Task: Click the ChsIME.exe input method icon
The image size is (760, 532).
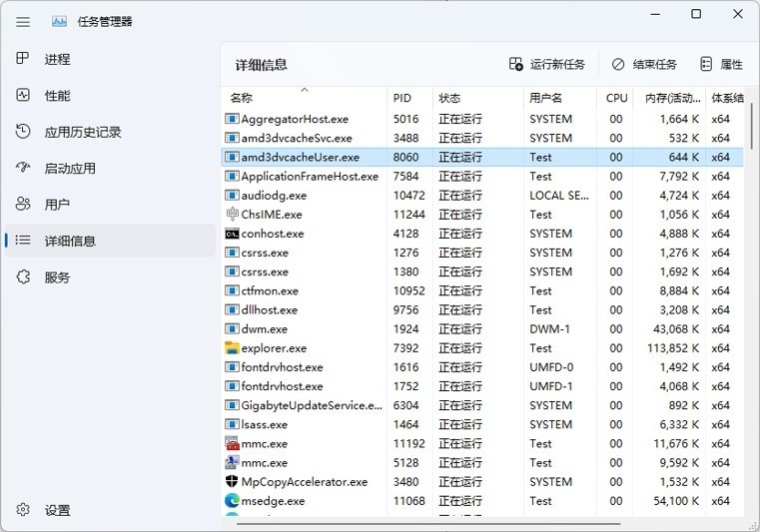Action: pyautogui.click(x=232, y=214)
